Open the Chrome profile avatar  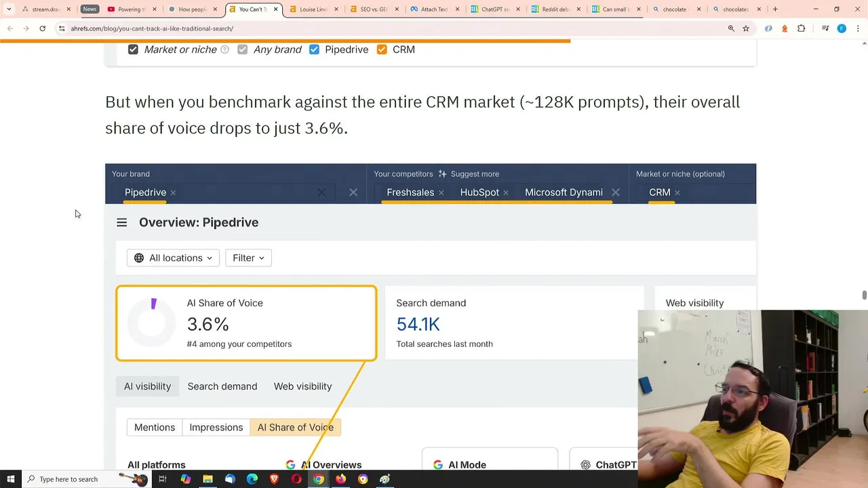coord(842,28)
